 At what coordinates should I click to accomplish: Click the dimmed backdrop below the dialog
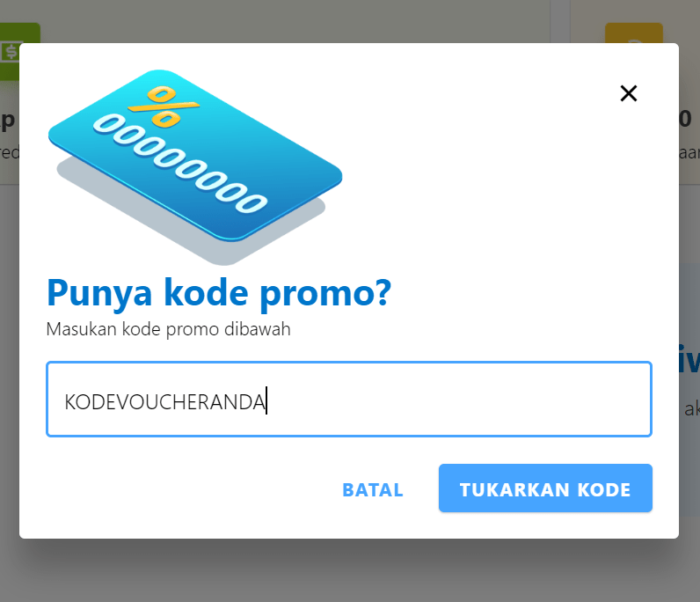(350, 572)
